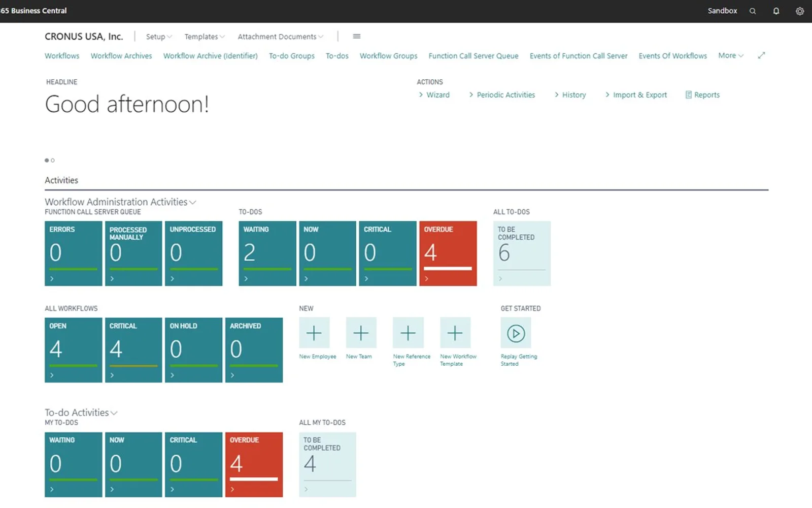Open the search magnifier icon
812x508 pixels.
tap(753, 11)
